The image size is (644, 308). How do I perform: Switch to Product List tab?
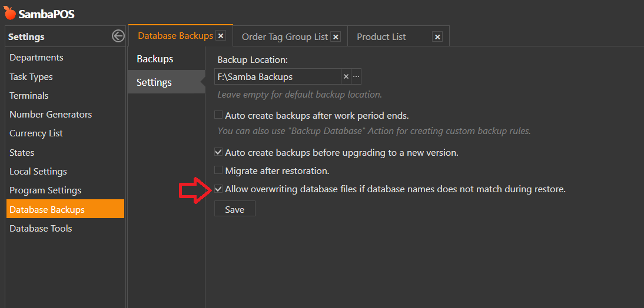tap(381, 36)
